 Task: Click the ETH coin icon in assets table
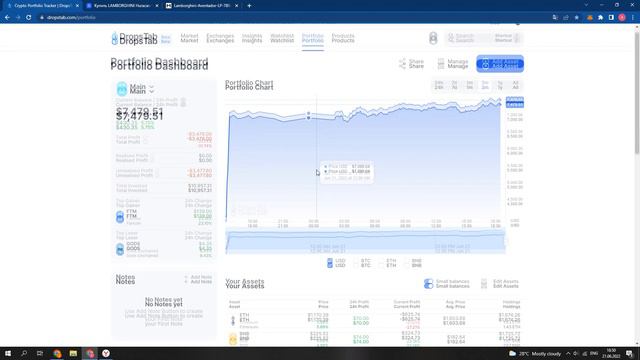[x=233, y=320]
